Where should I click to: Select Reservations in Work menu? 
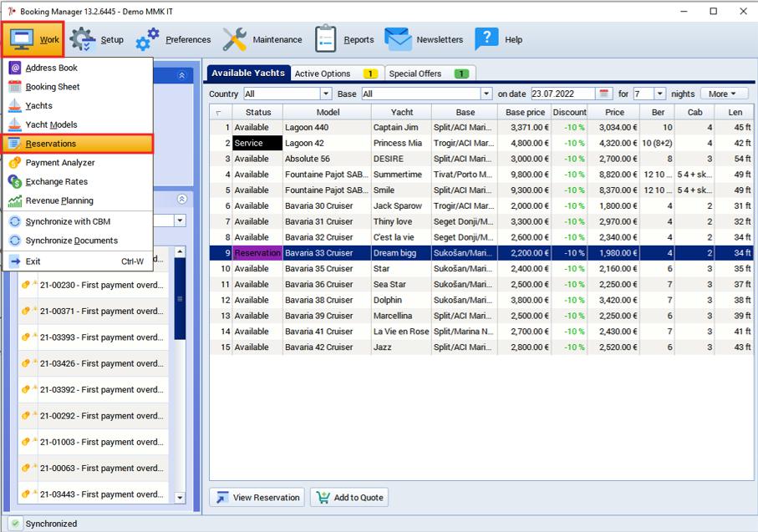coord(79,144)
